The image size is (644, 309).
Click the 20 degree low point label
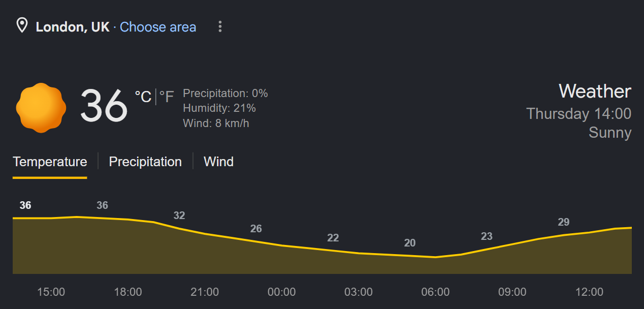410,243
